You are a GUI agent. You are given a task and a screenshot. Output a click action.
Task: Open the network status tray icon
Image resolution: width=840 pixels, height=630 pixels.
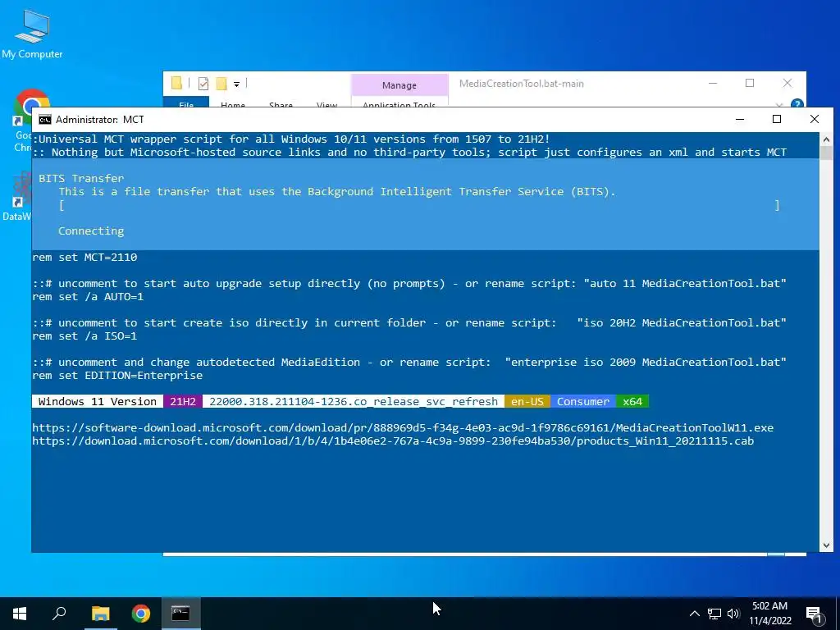tap(714, 614)
